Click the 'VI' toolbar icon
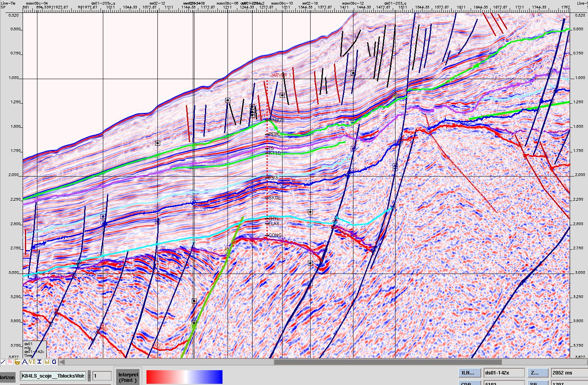This screenshot has width=588, height=385. tap(32, 362)
